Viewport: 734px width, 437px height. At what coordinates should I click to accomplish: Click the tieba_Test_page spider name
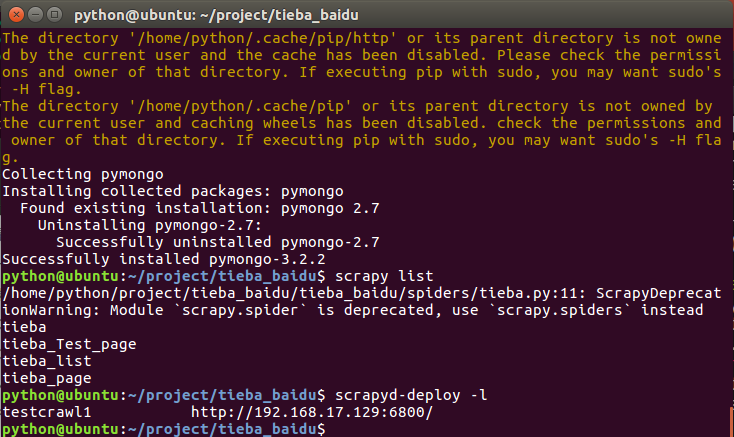click(x=70, y=344)
